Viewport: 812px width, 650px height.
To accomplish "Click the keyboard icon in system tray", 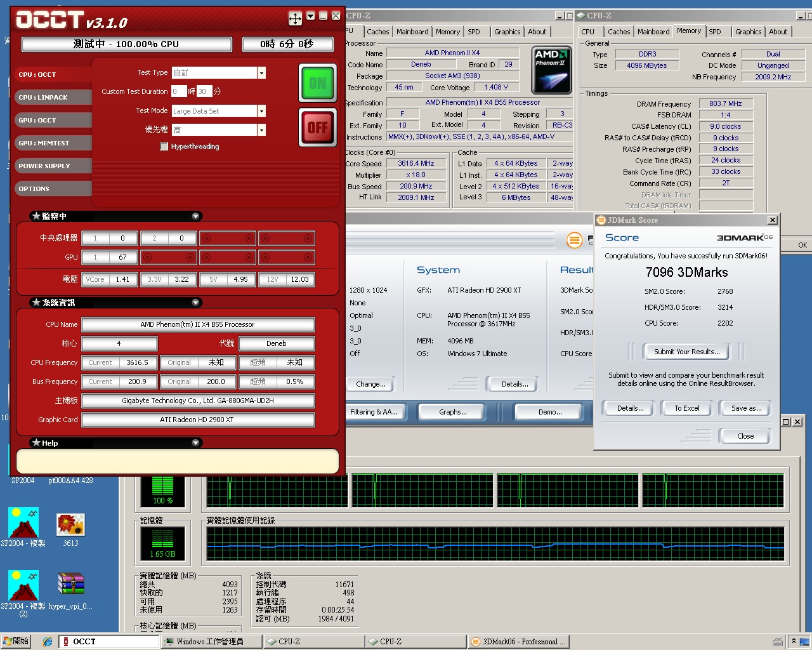I will point(778,642).
